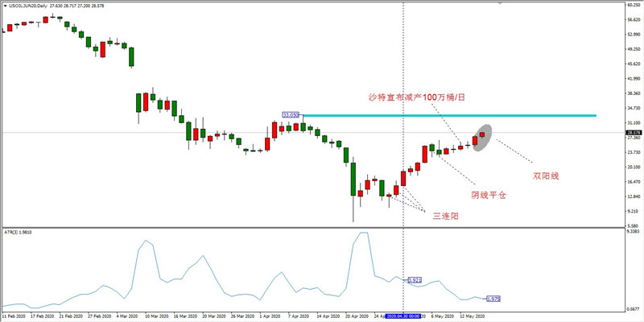Click the 沙特宣布减产100万桶/日 annotation
The height and width of the screenshot is (322, 644).
pyautogui.click(x=416, y=97)
